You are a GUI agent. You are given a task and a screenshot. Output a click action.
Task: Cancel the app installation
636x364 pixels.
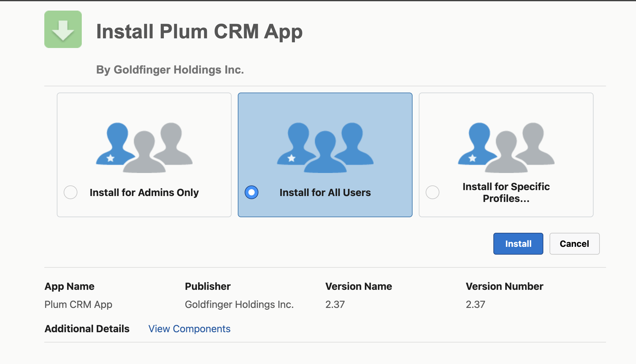pos(574,244)
